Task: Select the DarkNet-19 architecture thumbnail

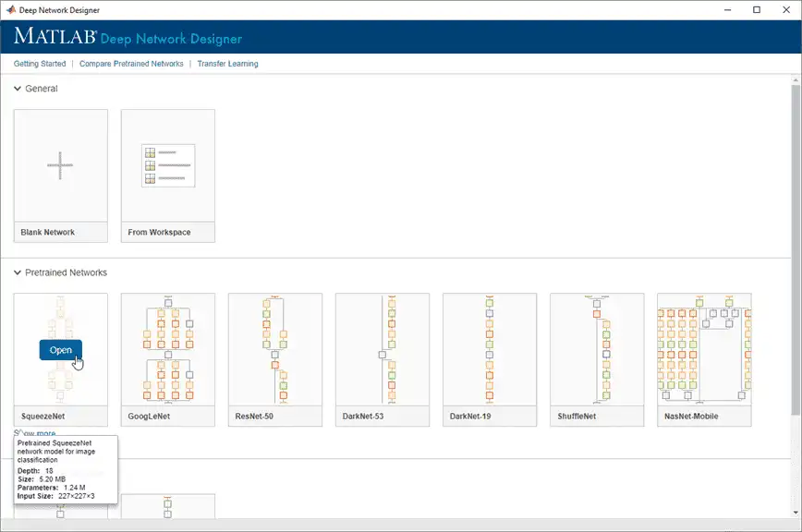Action: (490, 349)
